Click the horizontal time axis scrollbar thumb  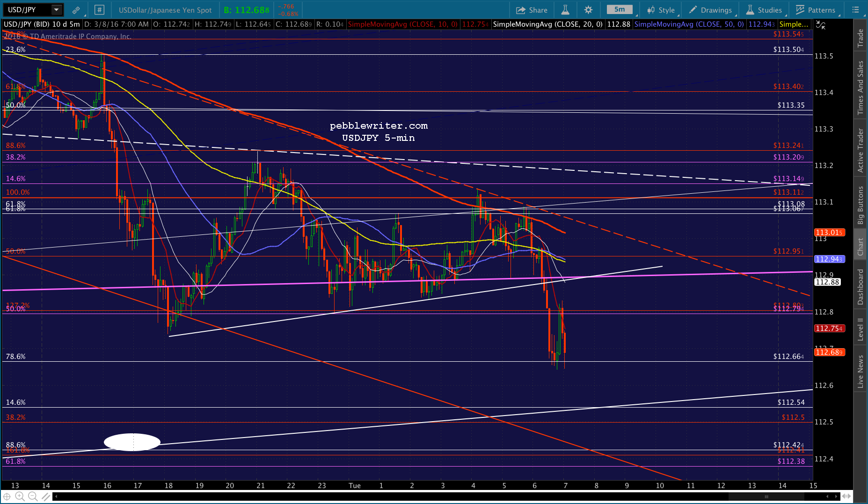tap(766, 497)
